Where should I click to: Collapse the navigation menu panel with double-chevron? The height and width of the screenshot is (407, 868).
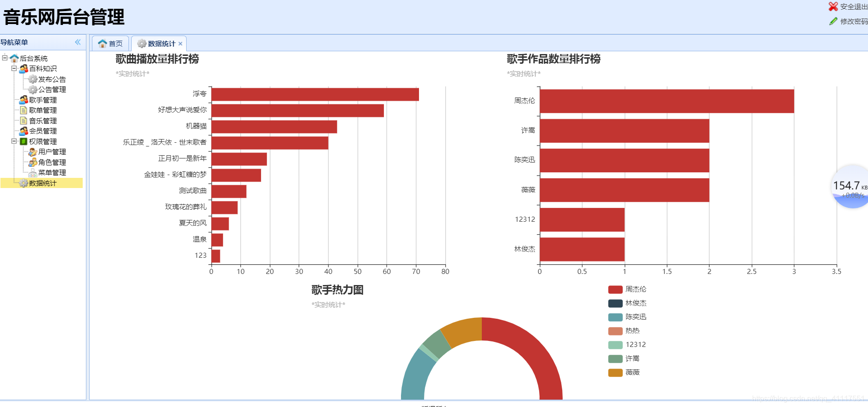click(78, 42)
